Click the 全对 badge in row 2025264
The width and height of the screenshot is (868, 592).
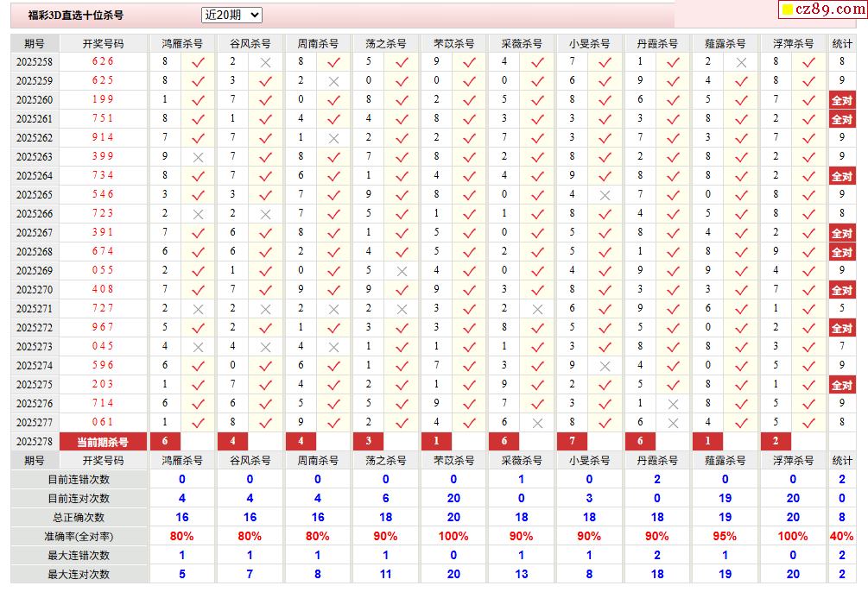pyautogui.click(x=842, y=177)
